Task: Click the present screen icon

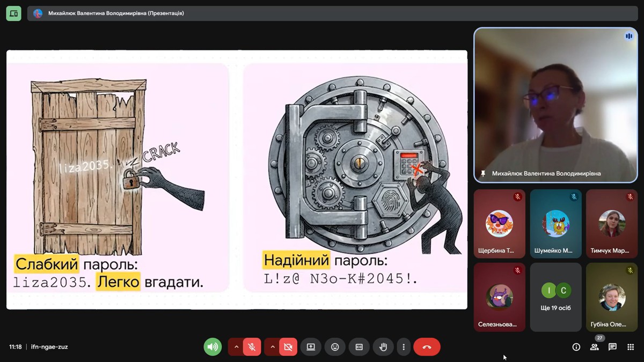Action: (x=311, y=347)
